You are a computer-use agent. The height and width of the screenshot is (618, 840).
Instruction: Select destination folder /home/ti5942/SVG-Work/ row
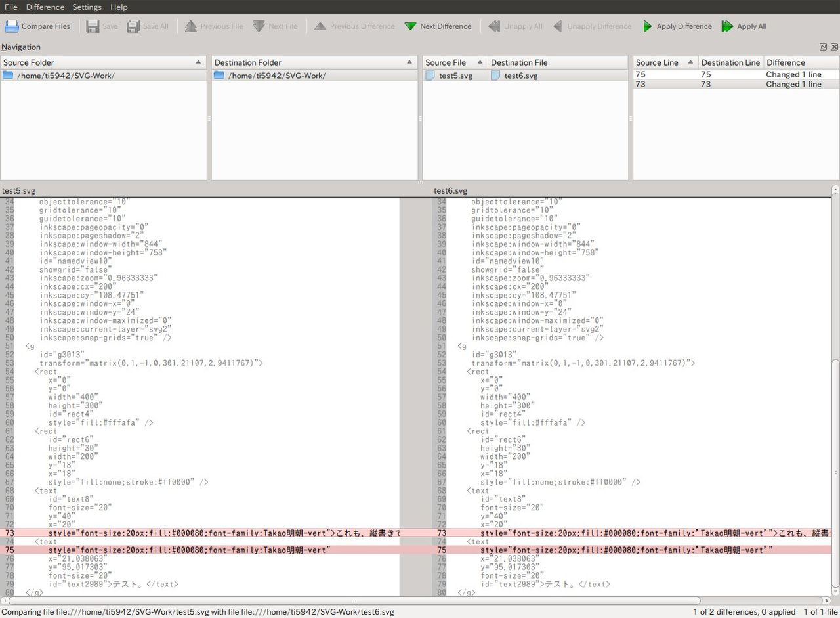point(314,76)
